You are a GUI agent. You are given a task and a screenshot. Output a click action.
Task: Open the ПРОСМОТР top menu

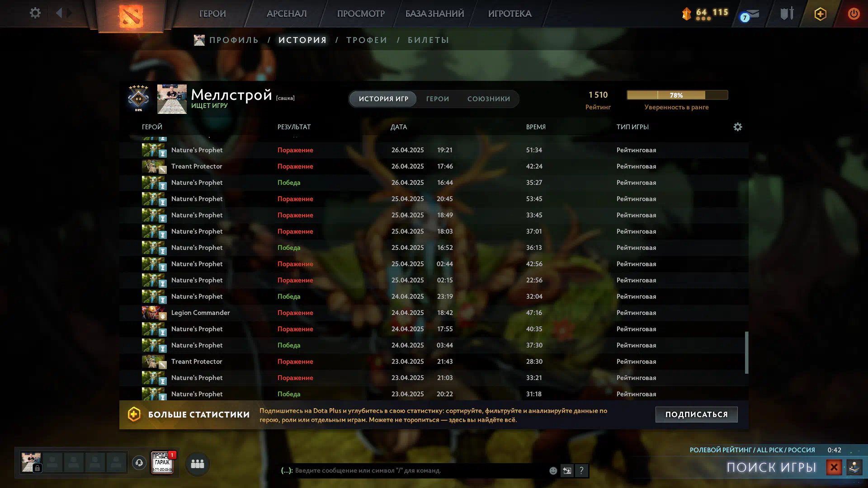tap(361, 14)
